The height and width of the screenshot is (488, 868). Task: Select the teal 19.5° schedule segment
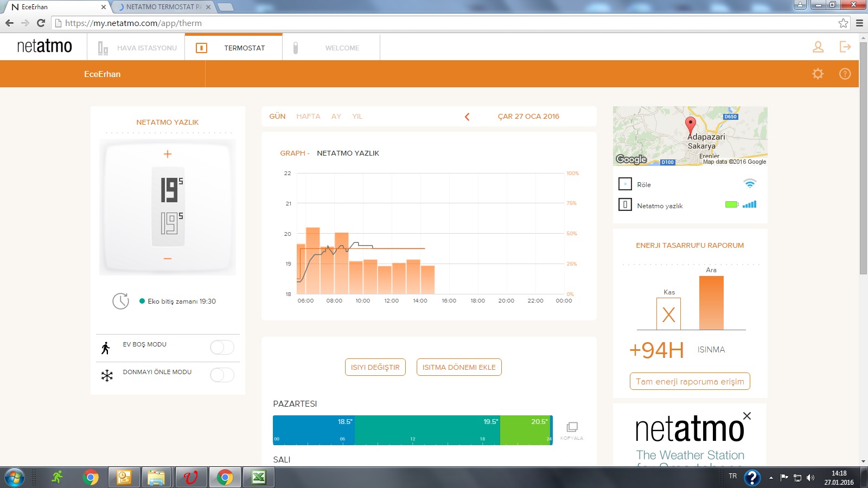coord(427,430)
